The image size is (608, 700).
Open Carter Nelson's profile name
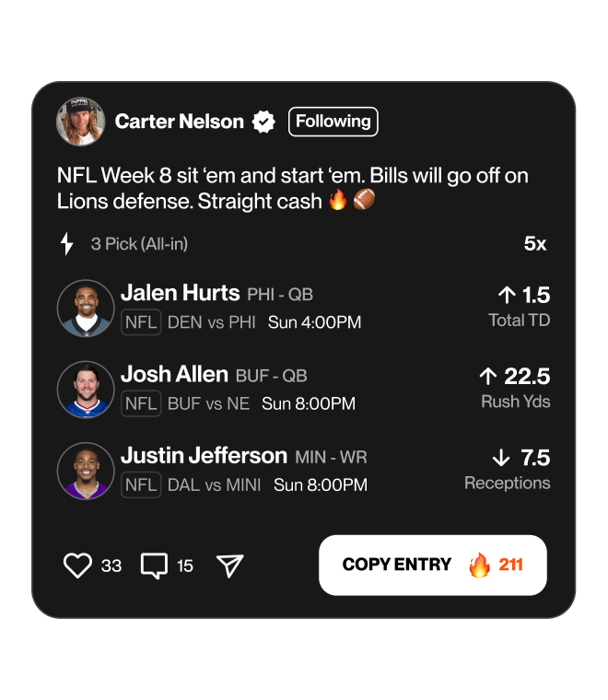coord(179,122)
